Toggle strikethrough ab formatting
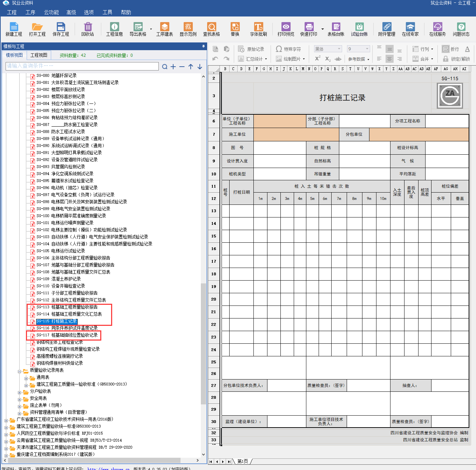 point(338,59)
